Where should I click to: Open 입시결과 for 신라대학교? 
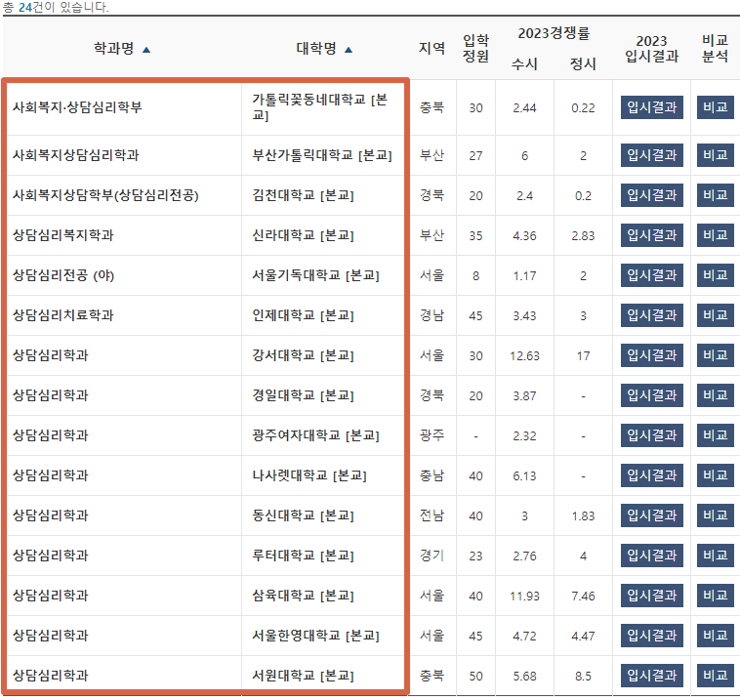[652, 235]
